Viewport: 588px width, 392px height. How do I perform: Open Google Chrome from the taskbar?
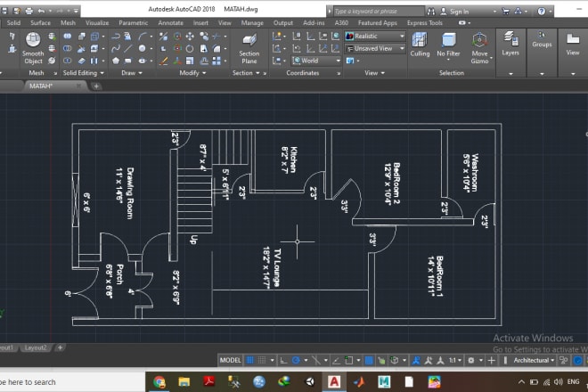[x=159, y=382]
